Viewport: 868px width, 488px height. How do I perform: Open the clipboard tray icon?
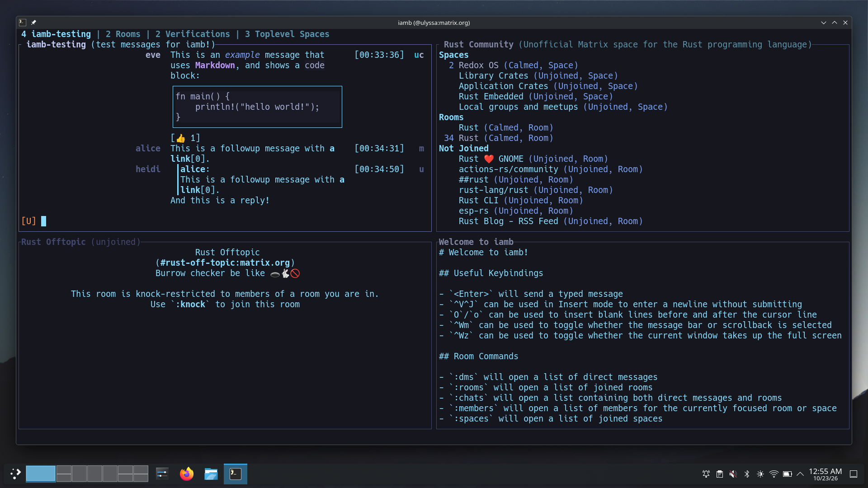click(720, 474)
